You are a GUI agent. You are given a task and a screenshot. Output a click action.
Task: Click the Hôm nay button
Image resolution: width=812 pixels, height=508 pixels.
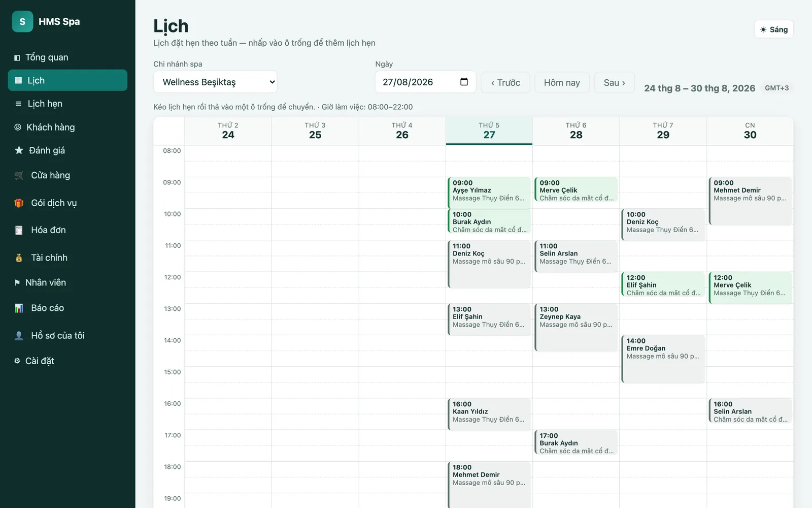[x=562, y=82]
